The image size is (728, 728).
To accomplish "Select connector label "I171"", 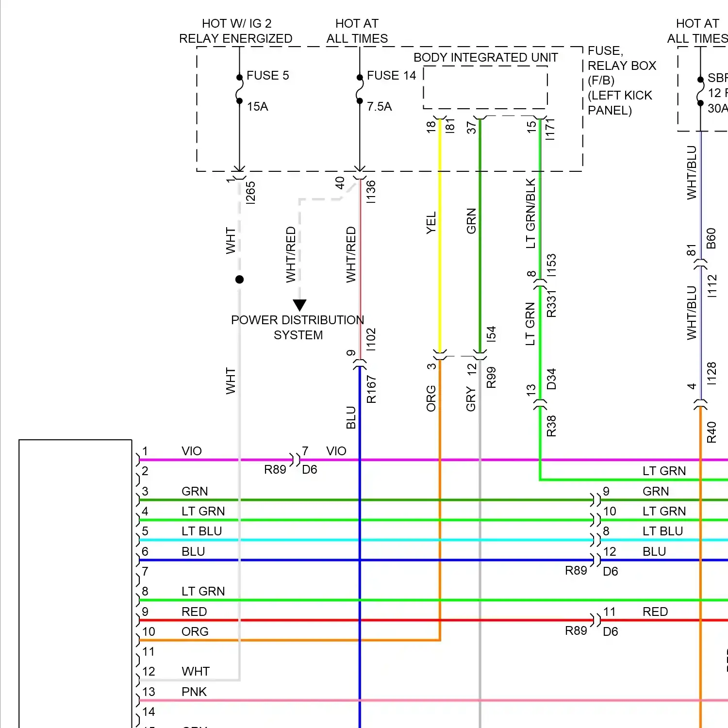I will [550, 130].
